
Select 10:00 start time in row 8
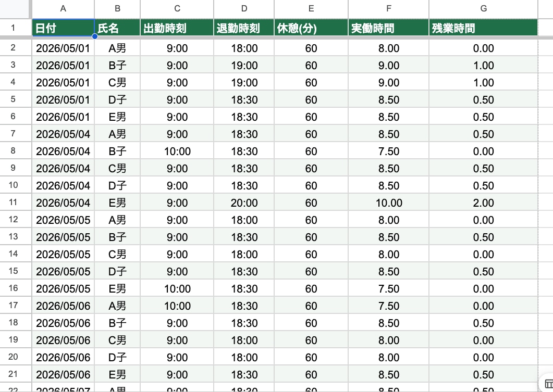click(177, 151)
